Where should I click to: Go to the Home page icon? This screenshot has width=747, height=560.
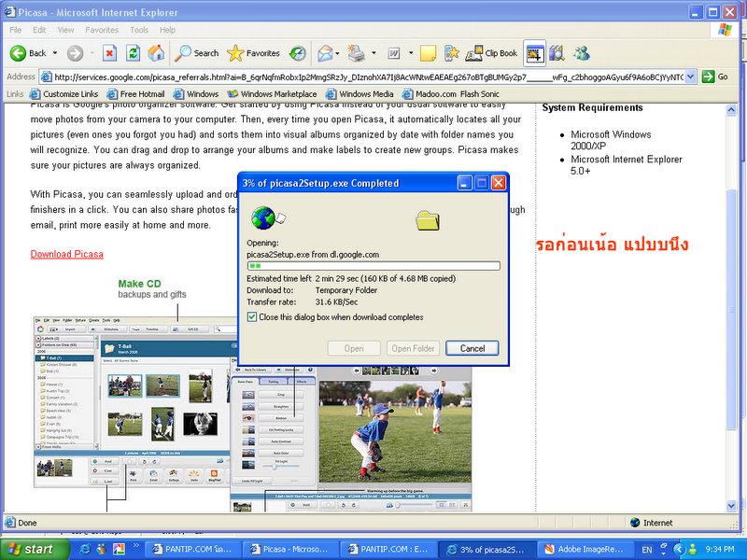156,53
